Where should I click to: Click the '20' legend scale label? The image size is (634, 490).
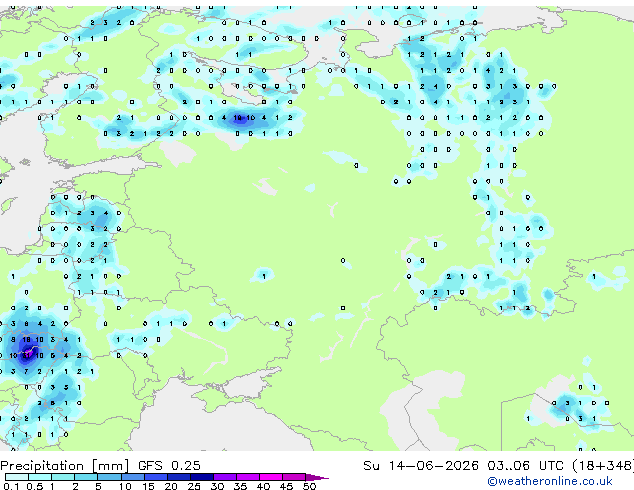(171, 486)
